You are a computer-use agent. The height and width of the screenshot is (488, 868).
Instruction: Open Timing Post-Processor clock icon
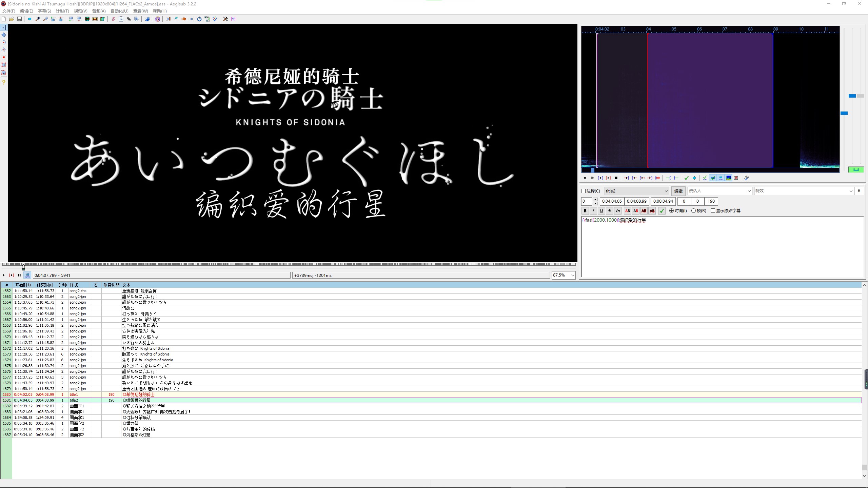coord(199,19)
